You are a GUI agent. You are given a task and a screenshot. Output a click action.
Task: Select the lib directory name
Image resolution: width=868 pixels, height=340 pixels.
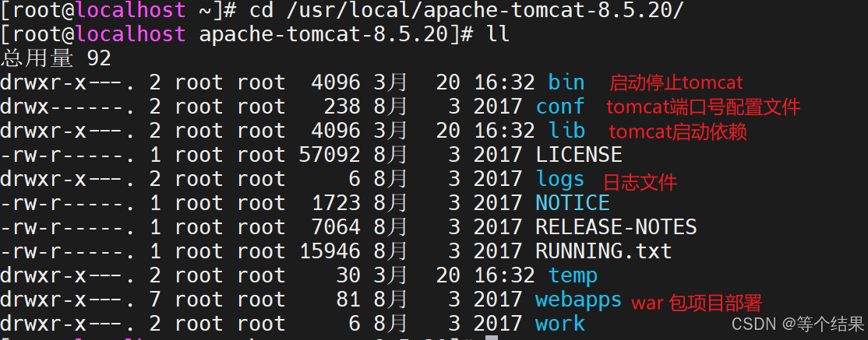[x=566, y=131]
